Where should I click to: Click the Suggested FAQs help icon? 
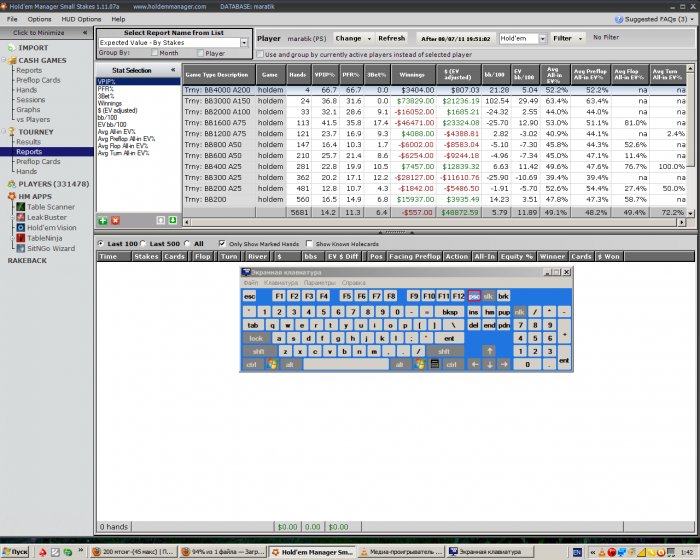(619, 19)
